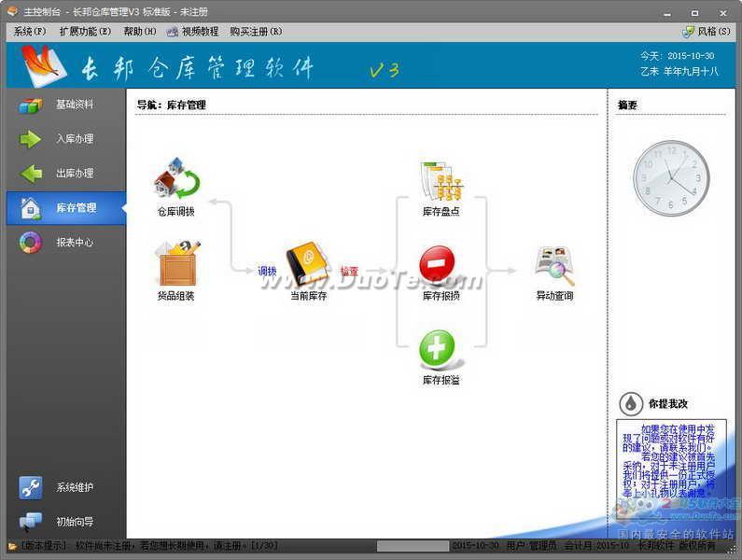Open the 库存报损 red minus icon
Viewport: 742px width, 560px height.
pos(437,264)
